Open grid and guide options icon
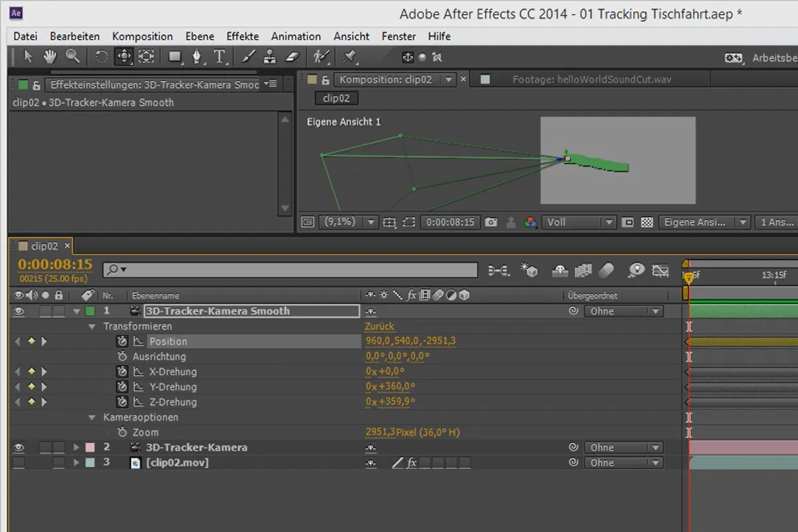This screenshot has height=532, width=798. click(x=390, y=222)
